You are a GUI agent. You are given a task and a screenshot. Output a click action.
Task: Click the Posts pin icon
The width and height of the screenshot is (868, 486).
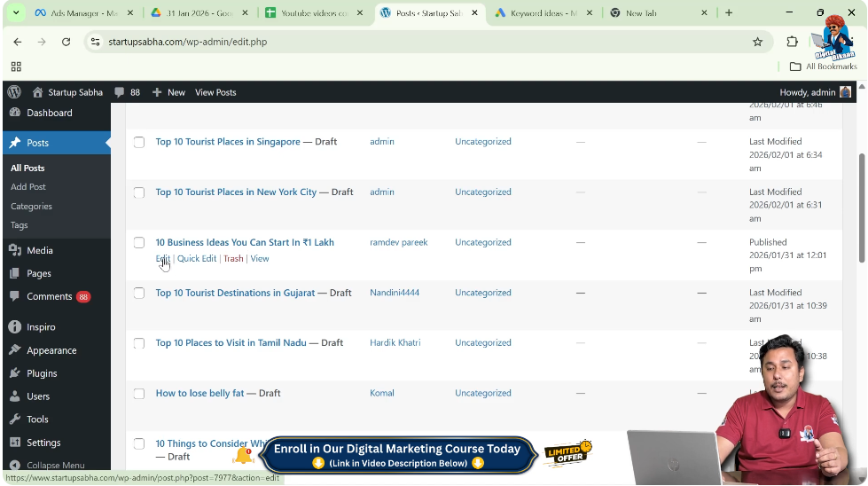15,143
